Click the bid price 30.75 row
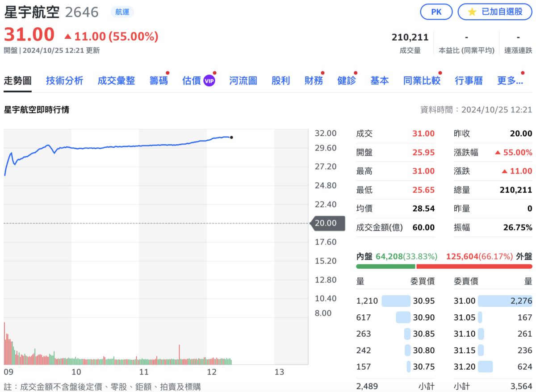Viewport: 536px width, 392px height. click(x=395, y=367)
